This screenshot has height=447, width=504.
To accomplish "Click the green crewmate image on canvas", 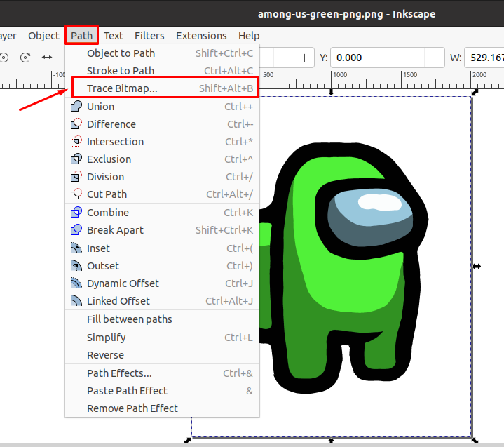I will [x=344, y=269].
